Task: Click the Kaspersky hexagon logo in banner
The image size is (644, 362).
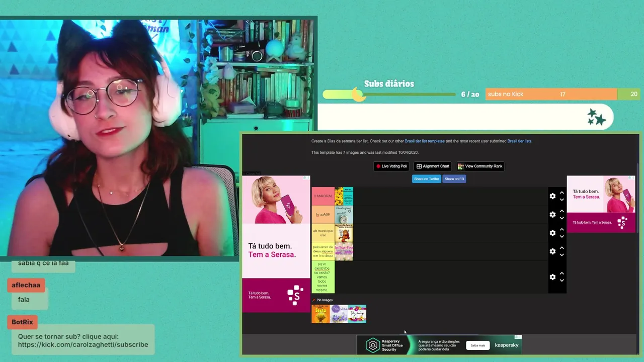Action: (x=372, y=345)
